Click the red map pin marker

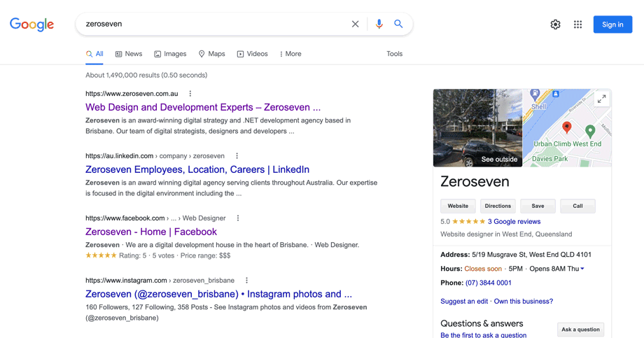coord(567,127)
